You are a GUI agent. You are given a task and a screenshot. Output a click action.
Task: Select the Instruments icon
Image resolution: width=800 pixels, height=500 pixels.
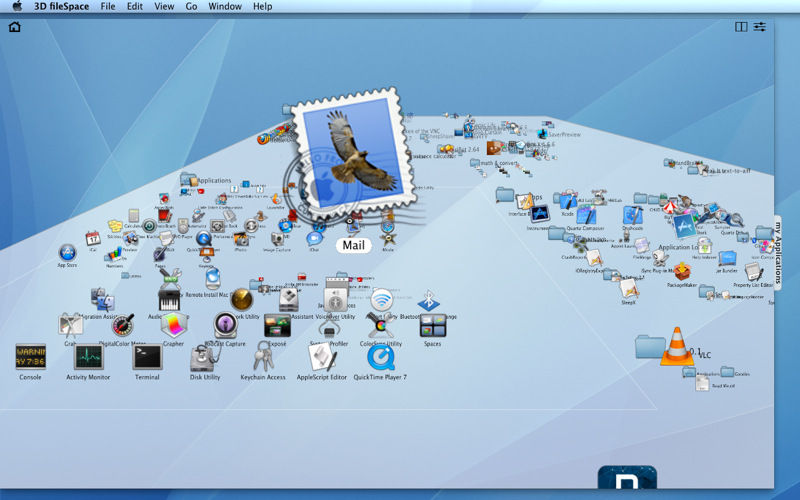(539, 213)
